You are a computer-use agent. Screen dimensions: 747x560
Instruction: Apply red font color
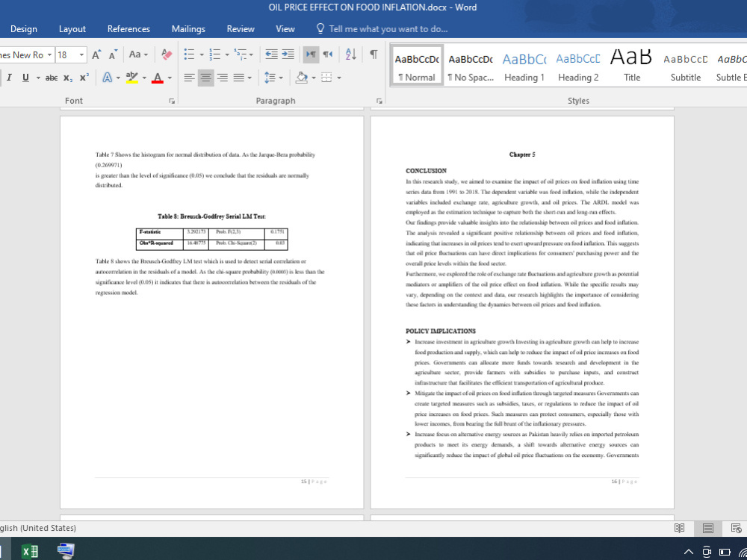158,78
